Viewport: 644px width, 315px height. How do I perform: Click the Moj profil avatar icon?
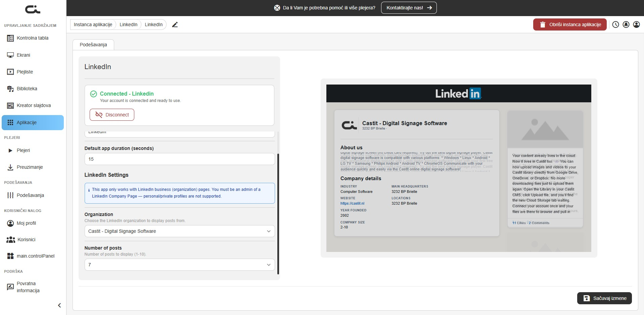[x=10, y=223]
